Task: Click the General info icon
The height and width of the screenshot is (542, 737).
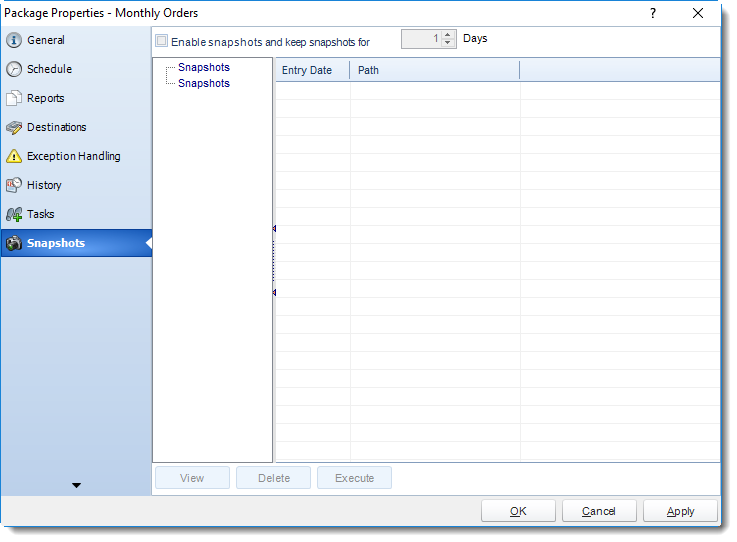Action: (14, 40)
